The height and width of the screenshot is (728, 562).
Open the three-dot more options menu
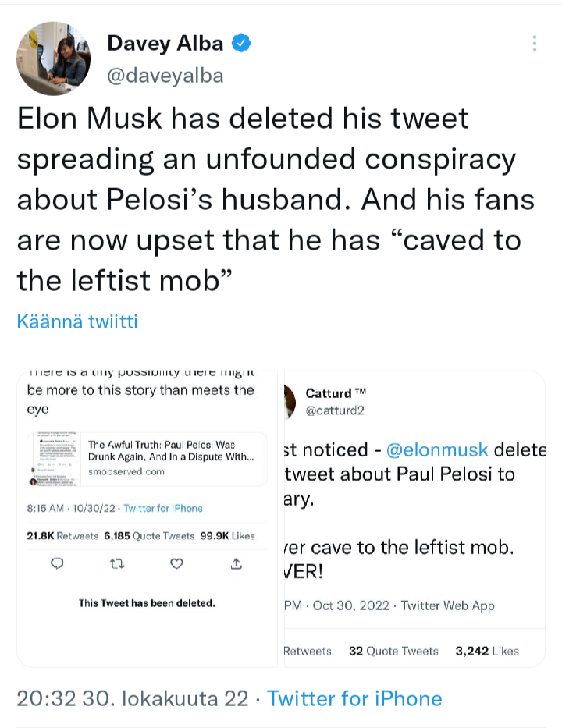(535, 44)
